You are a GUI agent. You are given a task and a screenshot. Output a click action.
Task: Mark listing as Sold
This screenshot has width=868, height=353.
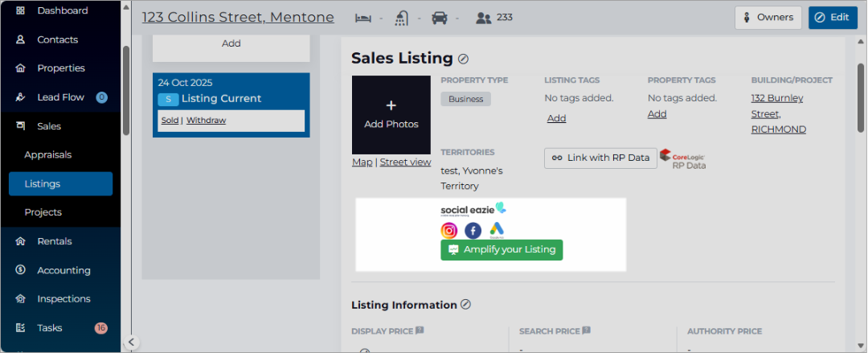(170, 121)
